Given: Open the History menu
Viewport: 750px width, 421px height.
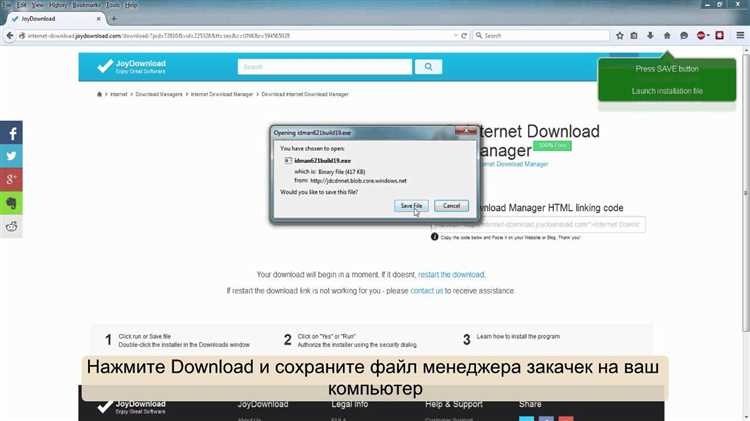Looking at the screenshot, I should coord(58,5).
